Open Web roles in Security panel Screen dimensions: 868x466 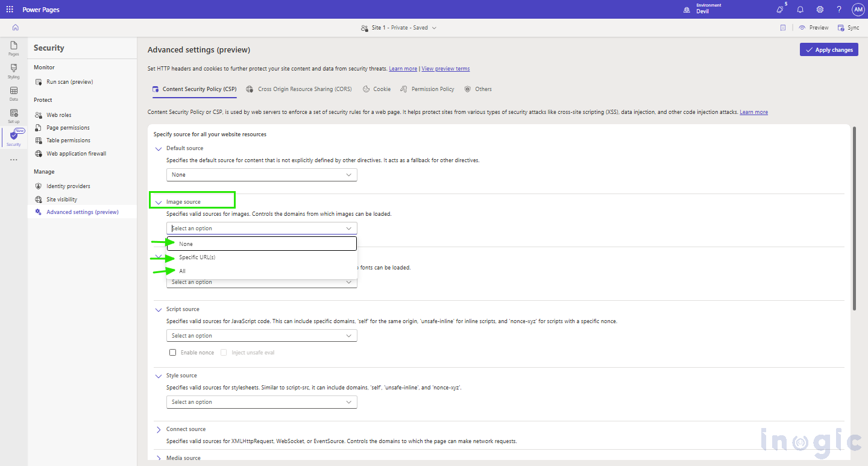click(58, 115)
